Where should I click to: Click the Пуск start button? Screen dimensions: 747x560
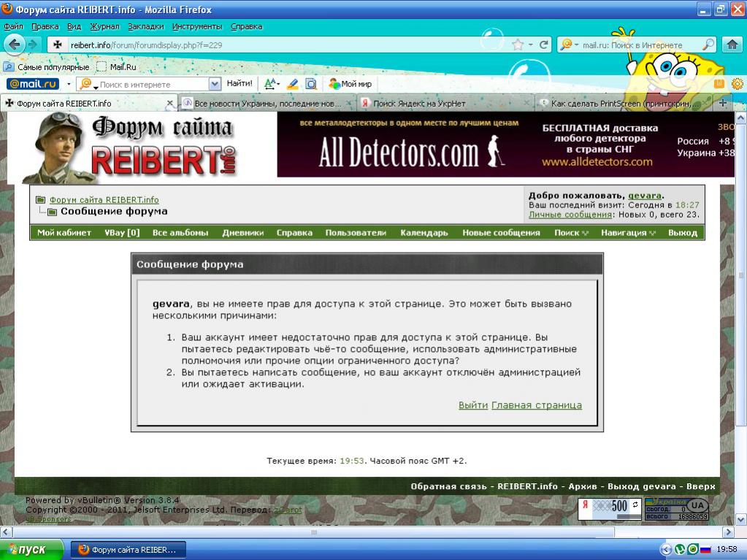click(x=31, y=550)
